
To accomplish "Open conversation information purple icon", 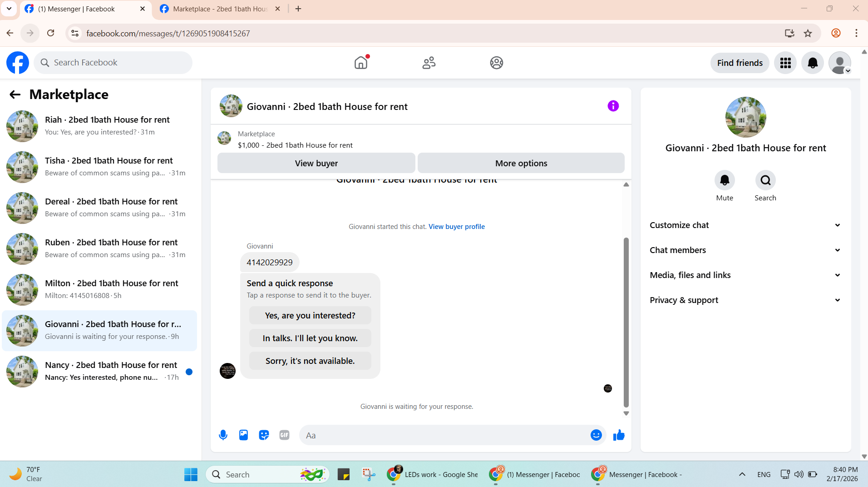I will point(613,106).
